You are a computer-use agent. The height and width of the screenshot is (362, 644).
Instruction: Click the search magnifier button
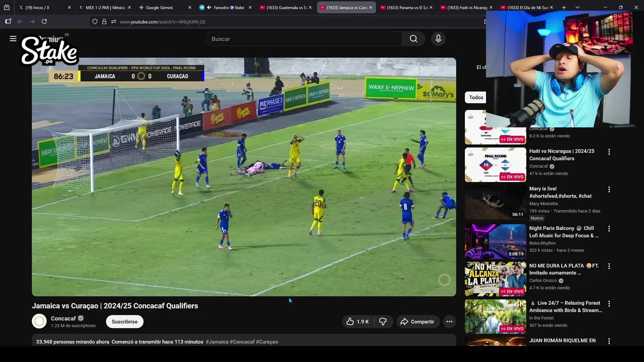pyautogui.click(x=414, y=39)
